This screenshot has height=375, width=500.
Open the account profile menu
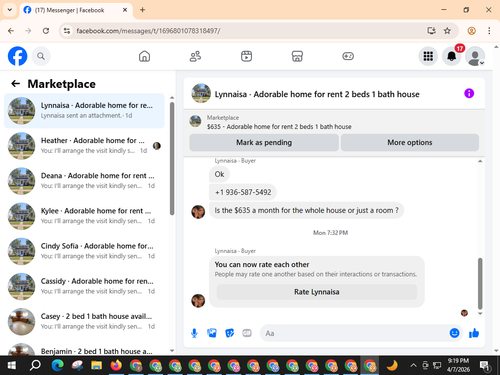tap(475, 56)
